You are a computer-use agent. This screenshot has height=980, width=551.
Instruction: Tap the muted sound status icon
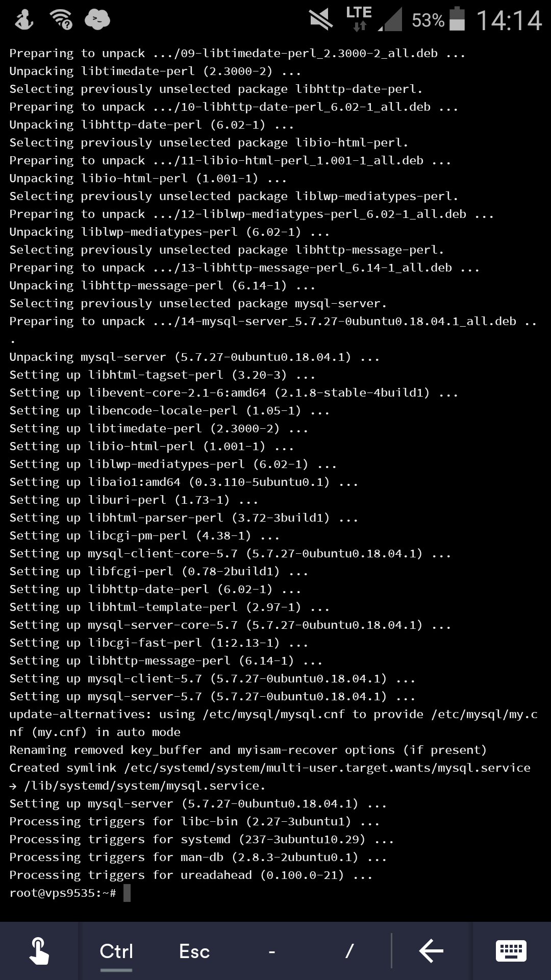pyautogui.click(x=321, y=20)
